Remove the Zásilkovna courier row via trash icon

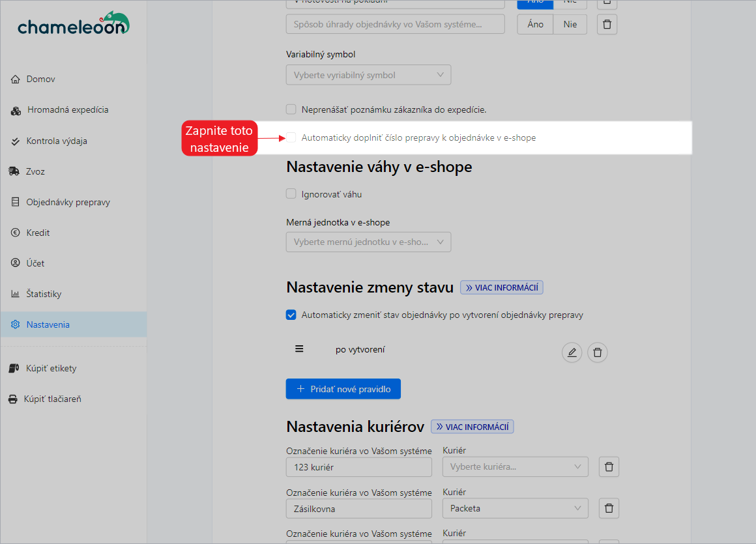tap(609, 508)
